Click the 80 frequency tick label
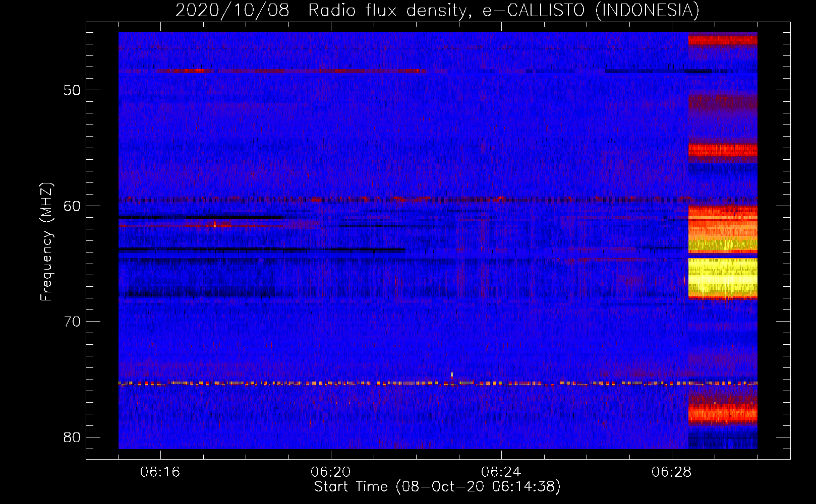816x504 pixels. click(x=72, y=437)
